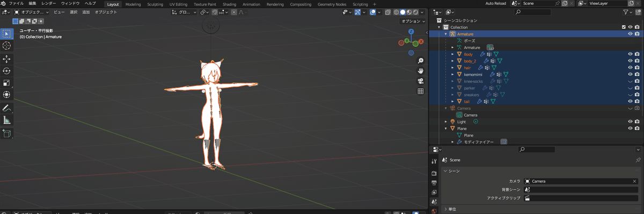Show the hidden knee-socks object
Screen dimensions: 644x214
coord(630,81)
